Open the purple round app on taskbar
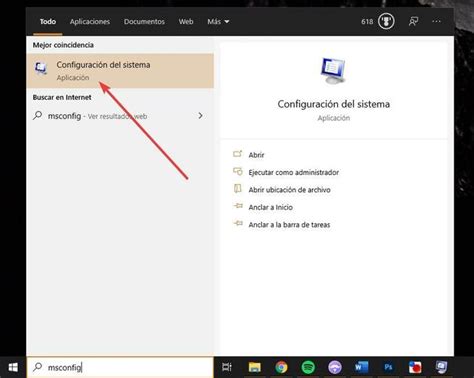Image resolution: width=474 pixels, height=378 pixels. pyautogui.click(x=335, y=367)
